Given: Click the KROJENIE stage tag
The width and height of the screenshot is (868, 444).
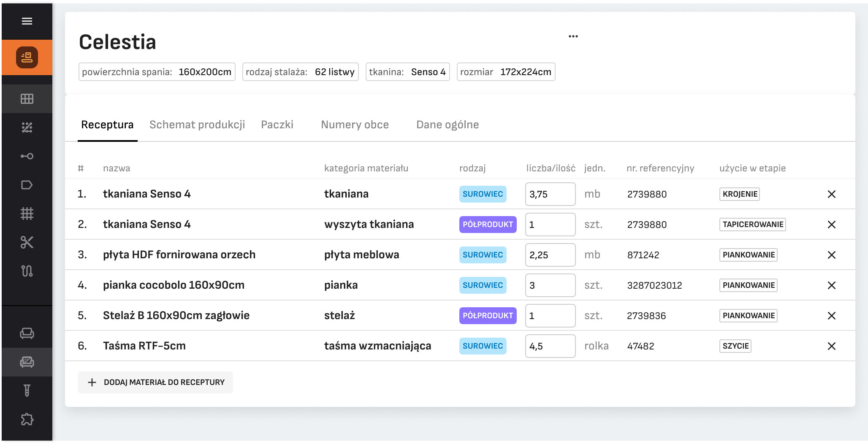Looking at the screenshot, I should coord(740,194).
